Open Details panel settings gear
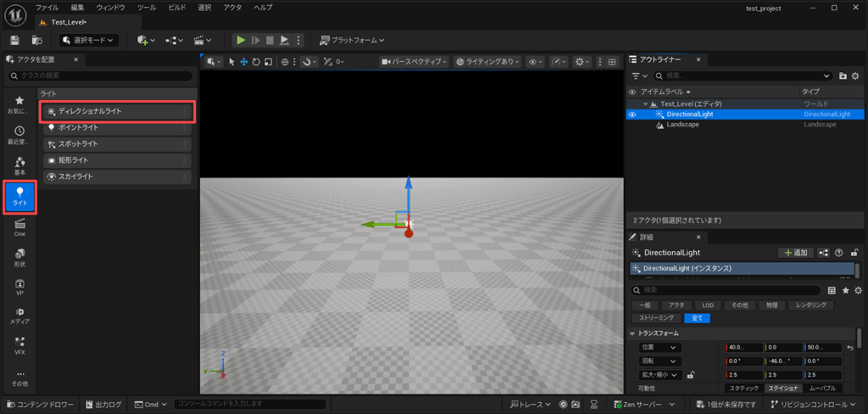Image resolution: width=868 pixels, height=414 pixels. coord(858,290)
